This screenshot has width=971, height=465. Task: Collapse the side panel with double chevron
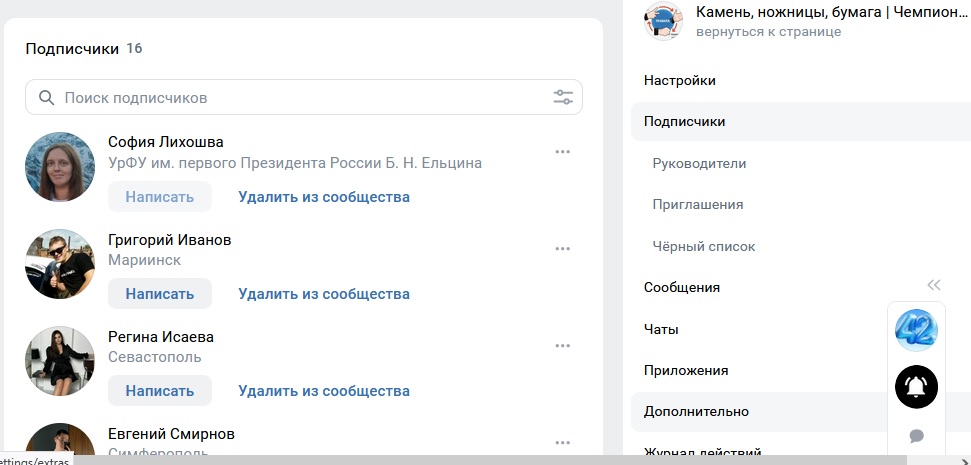(934, 285)
